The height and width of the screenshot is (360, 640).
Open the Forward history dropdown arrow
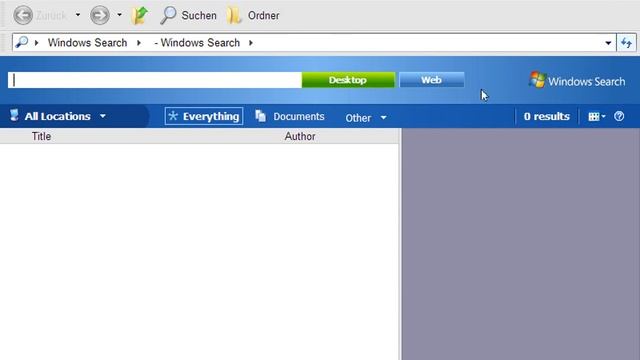tap(119, 15)
